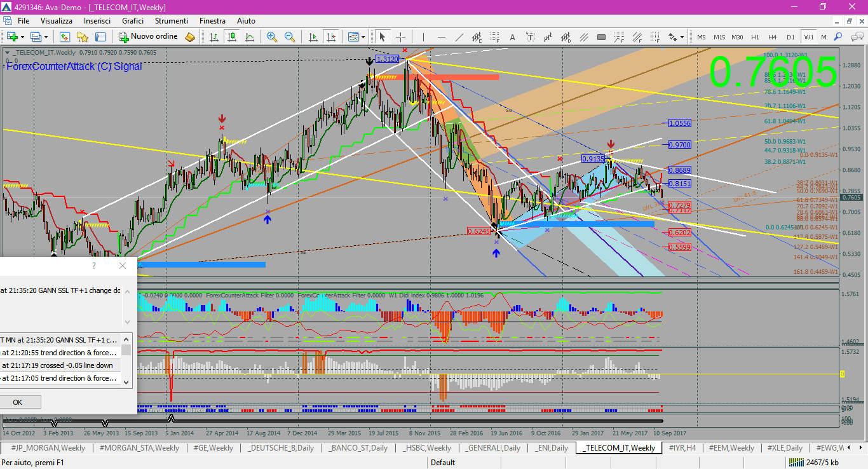Open the Strumenti menu
The height and width of the screenshot is (469, 868).
pyautogui.click(x=172, y=21)
